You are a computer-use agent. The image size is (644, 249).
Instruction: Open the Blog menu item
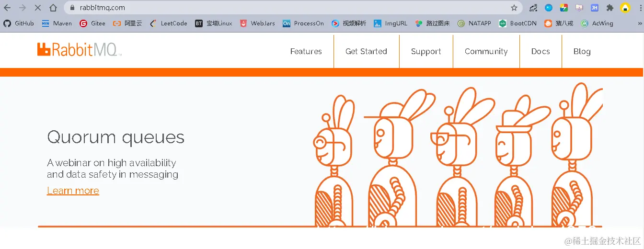582,51
